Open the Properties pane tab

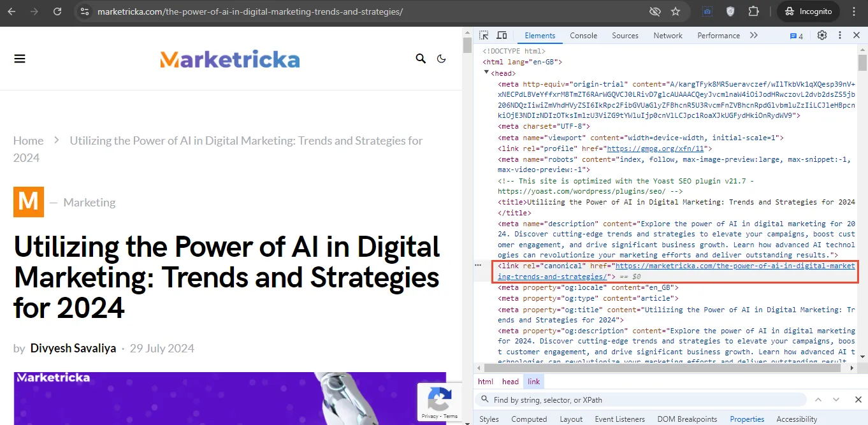coord(747,419)
